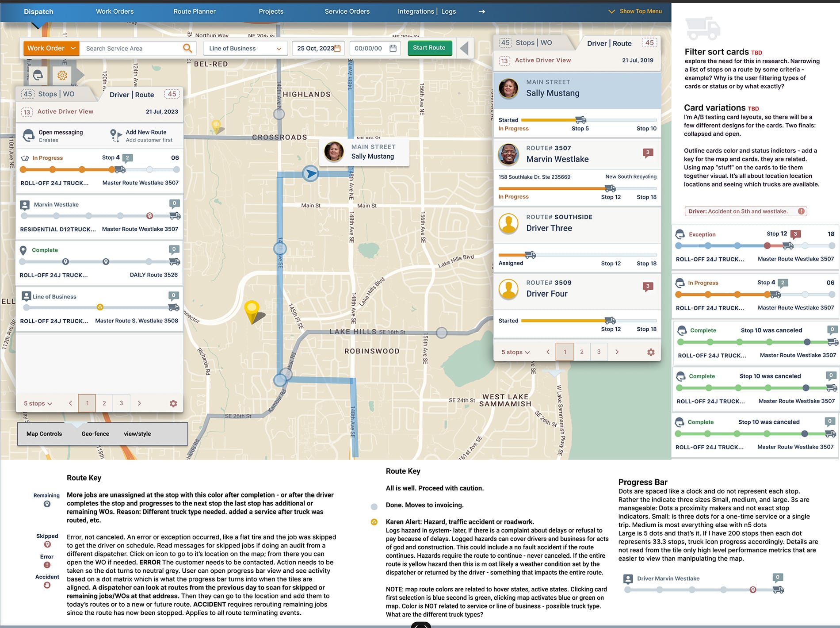Open the Route Planner menu
The image size is (840, 628).
coord(195,11)
